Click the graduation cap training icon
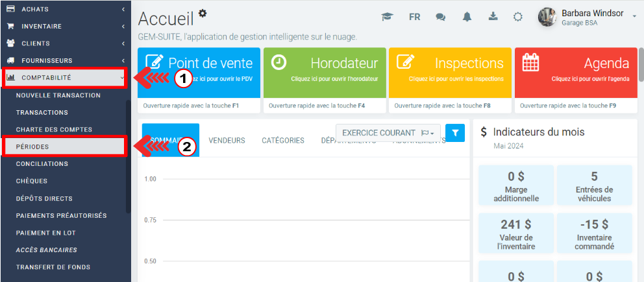 (x=388, y=18)
